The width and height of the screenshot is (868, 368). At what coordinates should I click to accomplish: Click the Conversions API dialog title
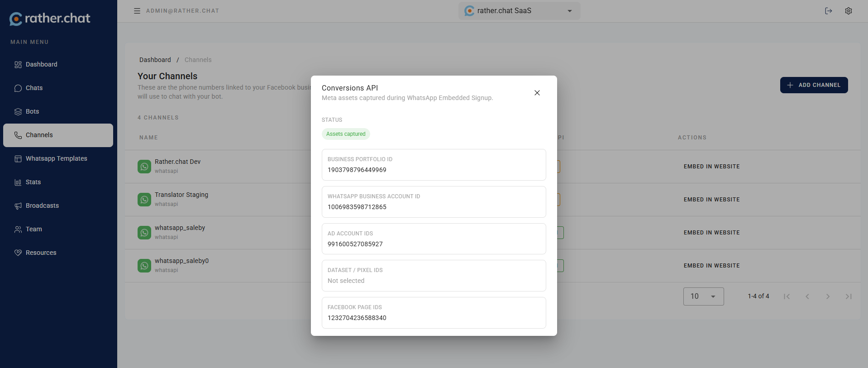[350, 88]
